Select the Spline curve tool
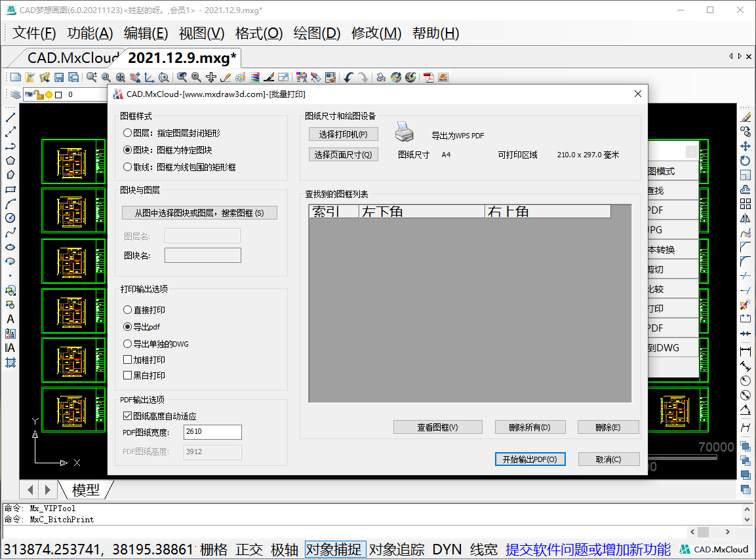 pyautogui.click(x=10, y=232)
